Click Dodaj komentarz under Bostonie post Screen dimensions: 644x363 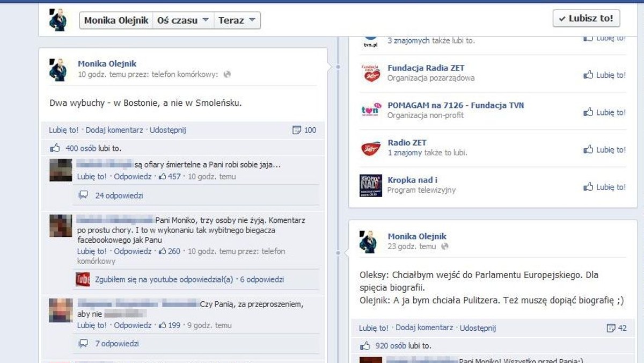114,130
